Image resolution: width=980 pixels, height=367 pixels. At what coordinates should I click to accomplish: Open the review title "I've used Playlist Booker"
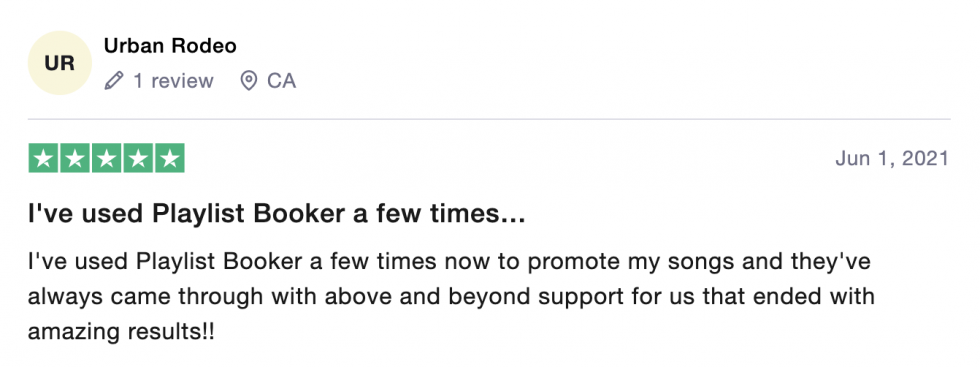click(276, 214)
